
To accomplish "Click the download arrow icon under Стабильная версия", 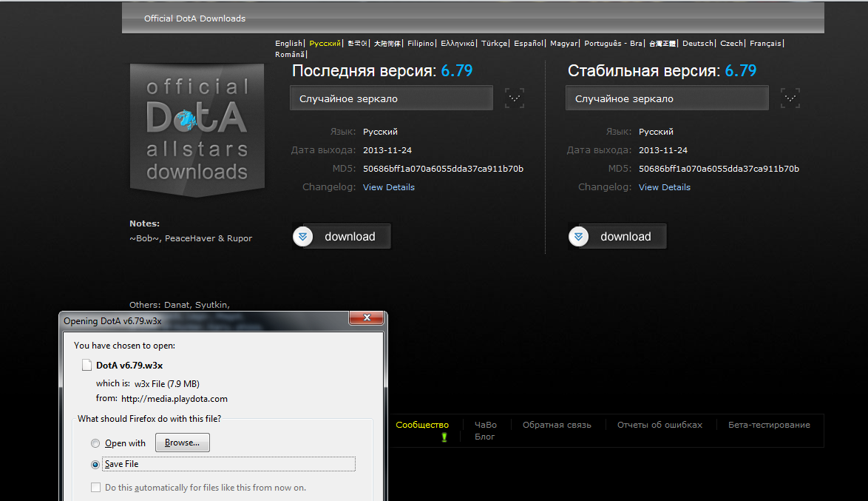I will (578, 237).
